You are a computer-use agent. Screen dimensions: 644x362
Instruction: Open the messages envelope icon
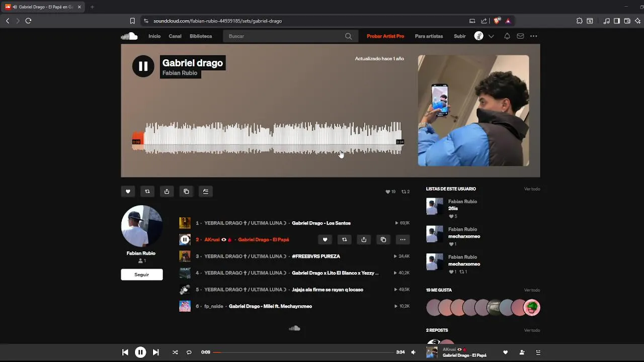tap(520, 36)
